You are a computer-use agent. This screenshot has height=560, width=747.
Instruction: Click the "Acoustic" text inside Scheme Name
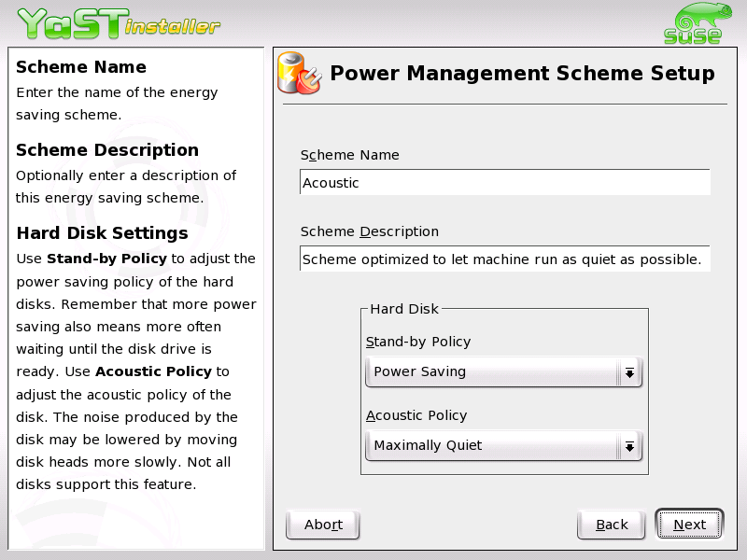(x=329, y=182)
